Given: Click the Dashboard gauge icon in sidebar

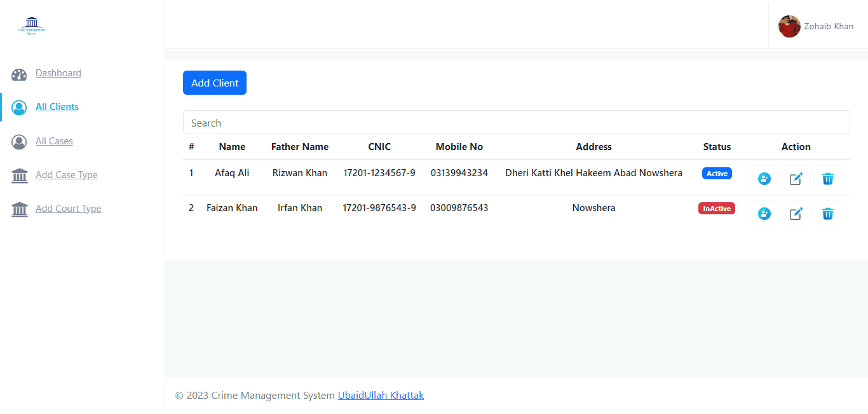Looking at the screenshot, I should click(x=19, y=74).
